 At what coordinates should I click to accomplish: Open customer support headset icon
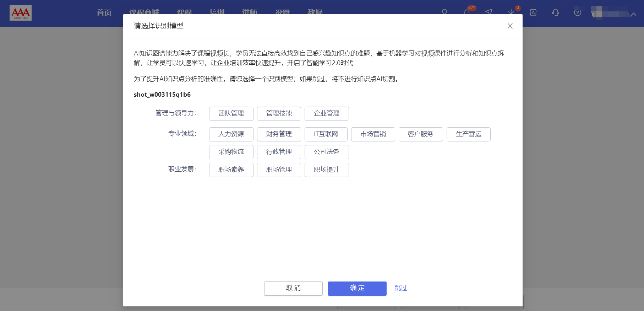coord(556,12)
